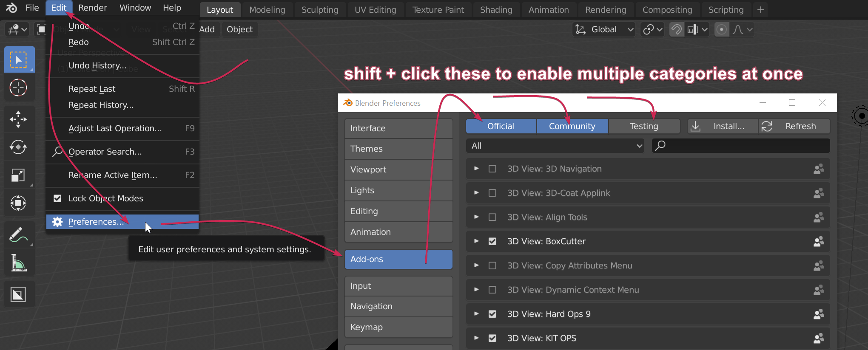Viewport: 868px width, 350px height.
Task: Open the Render menu
Action: pos(93,8)
